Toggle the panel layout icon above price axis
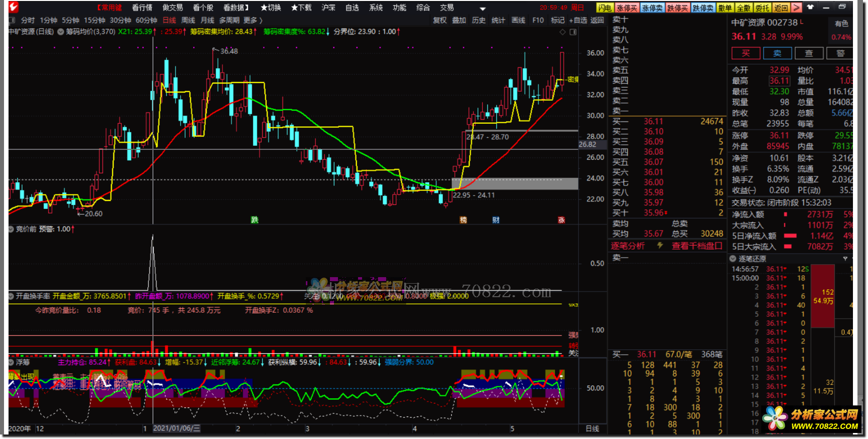 573,32
